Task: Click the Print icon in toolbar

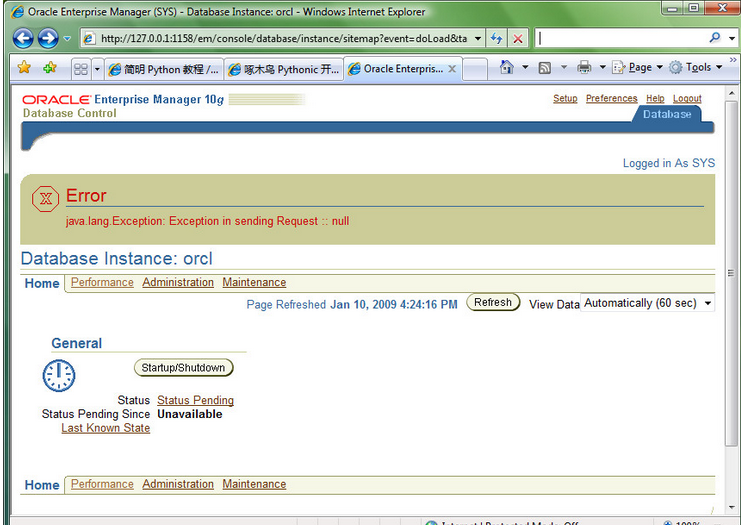Action: (584, 68)
